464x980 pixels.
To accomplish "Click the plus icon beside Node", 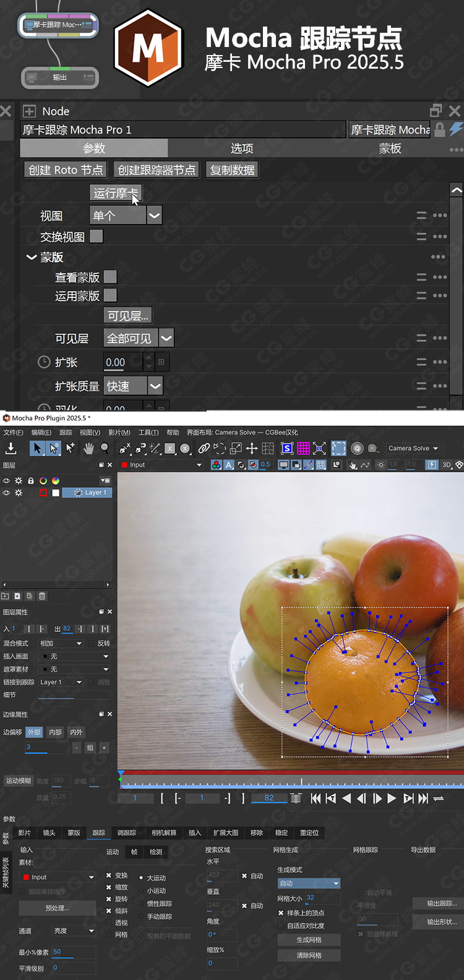I will coord(29,111).
